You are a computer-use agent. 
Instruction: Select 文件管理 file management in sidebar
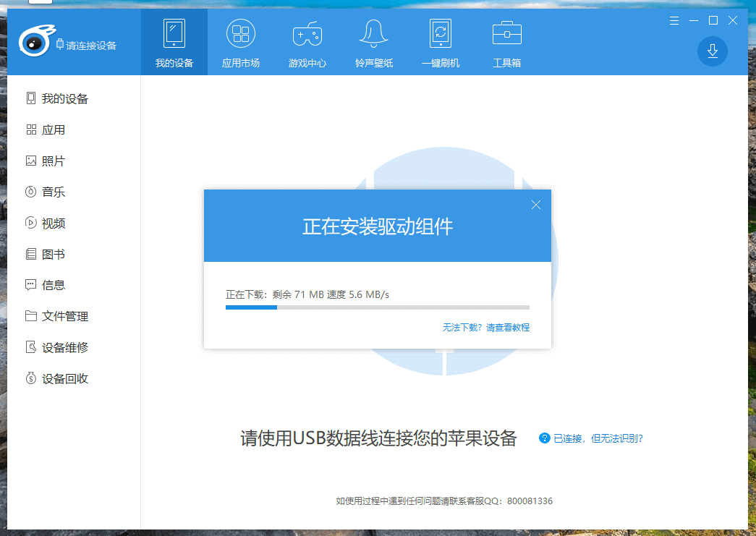tap(64, 317)
